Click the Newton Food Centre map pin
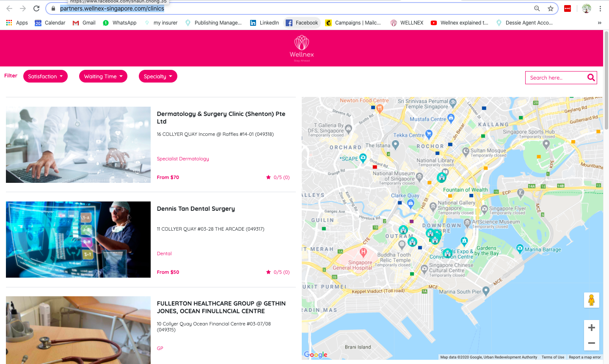This screenshot has width=609, height=364. 380,109
